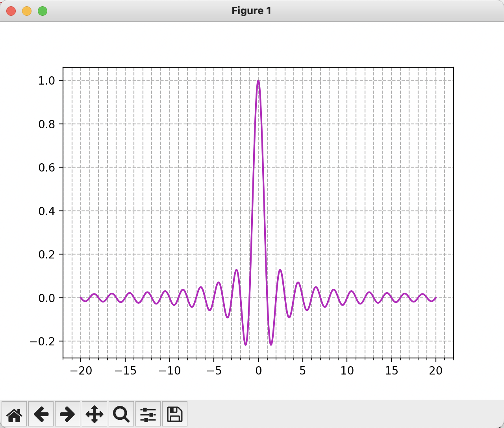Click the x-axis label 0
The width and height of the screenshot is (504, 428).
[258, 371]
